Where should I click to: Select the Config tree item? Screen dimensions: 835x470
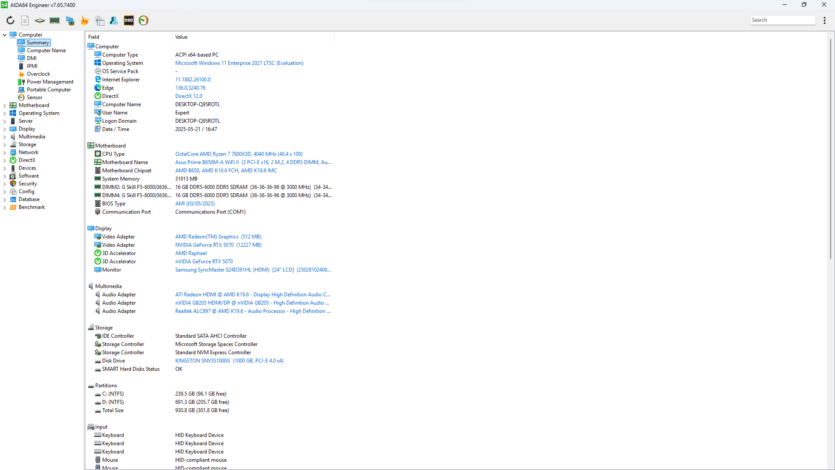pos(27,192)
